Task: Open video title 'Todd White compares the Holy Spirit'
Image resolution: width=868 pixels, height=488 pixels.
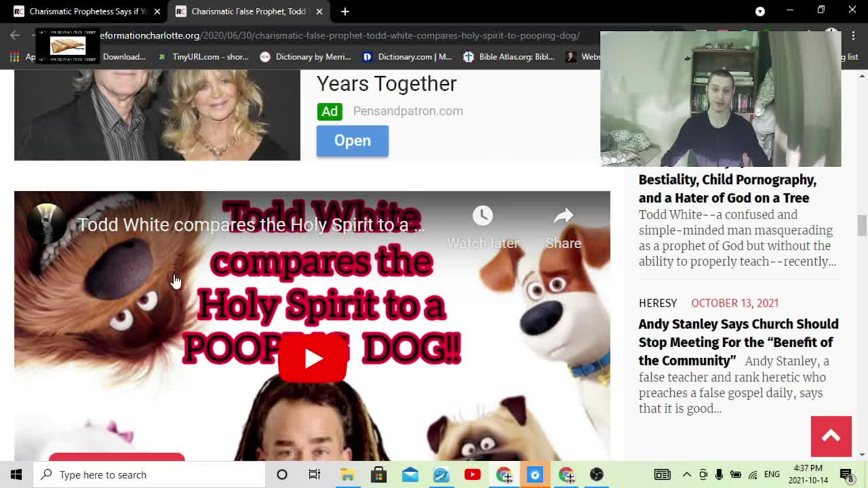Action: (x=252, y=225)
